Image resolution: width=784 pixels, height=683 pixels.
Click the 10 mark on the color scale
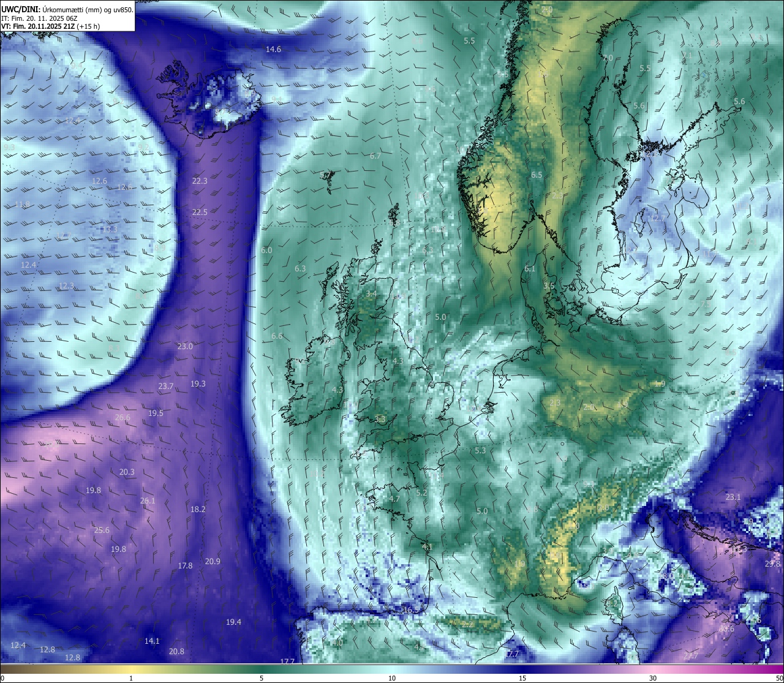coord(392,678)
